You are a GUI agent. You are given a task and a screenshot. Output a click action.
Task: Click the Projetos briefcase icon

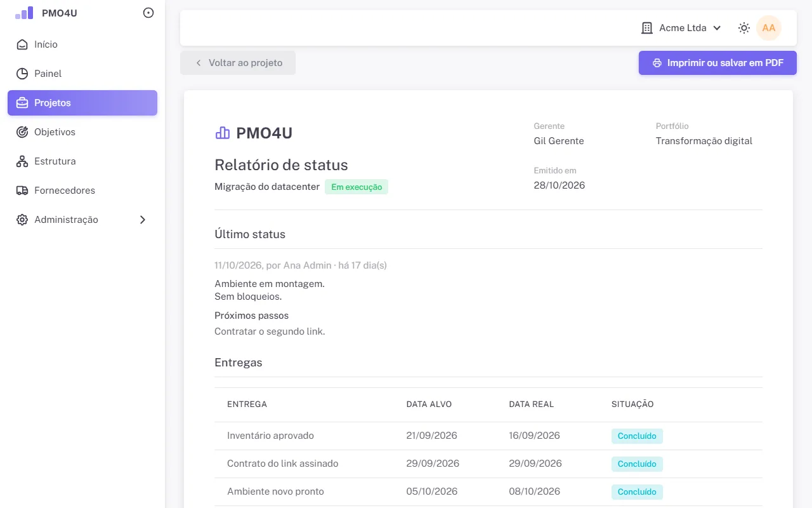22,103
